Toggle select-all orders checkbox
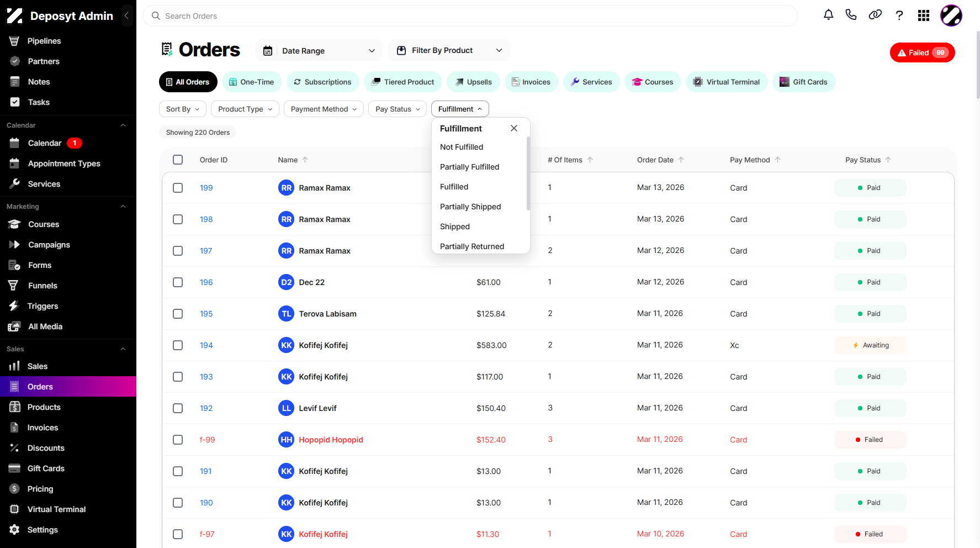 click(178, 160)
